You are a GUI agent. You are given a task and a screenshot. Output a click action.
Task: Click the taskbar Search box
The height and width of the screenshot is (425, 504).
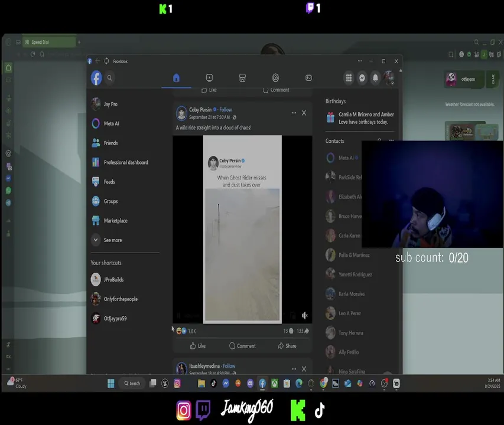click(x=132, y=383)
